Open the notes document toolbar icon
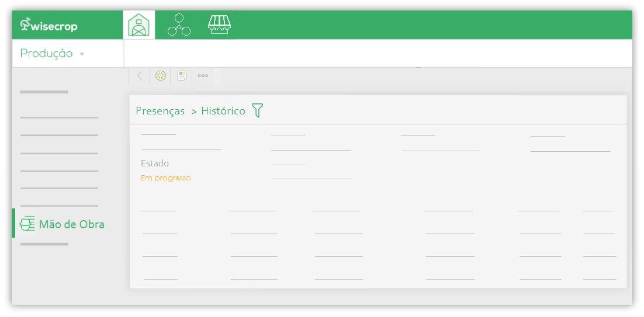This screenshot has height=317, width=644. pos(182,76)
